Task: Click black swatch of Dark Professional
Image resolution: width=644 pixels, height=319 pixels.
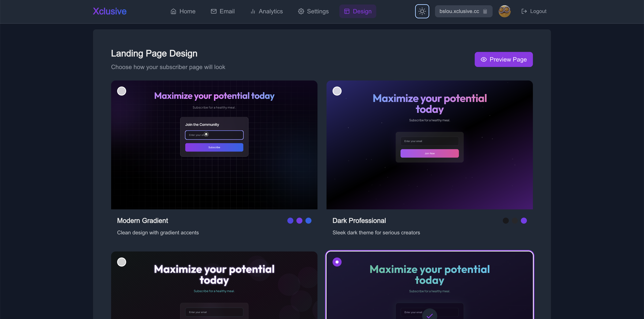Action: (x=506, y=221)
